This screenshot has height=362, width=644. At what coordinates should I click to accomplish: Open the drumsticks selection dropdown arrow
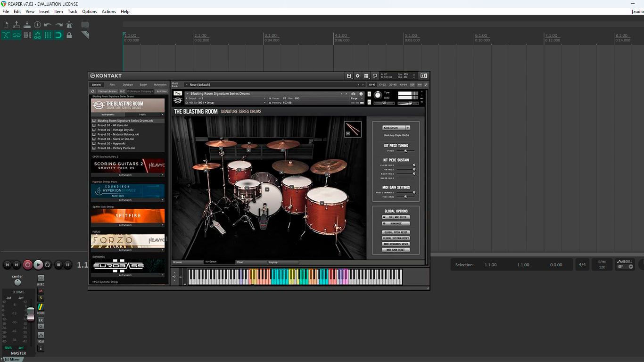point(348,134)
